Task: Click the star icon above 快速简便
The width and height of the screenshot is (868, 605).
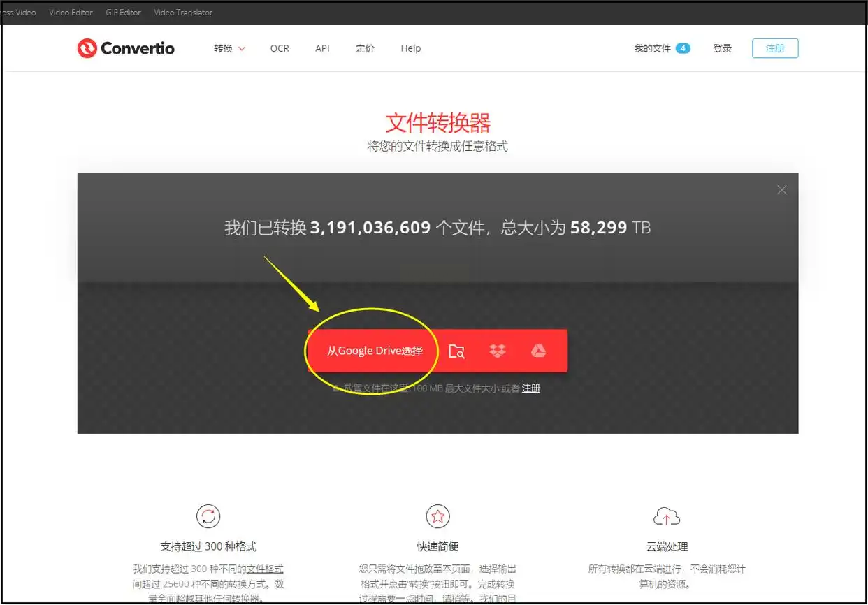Action: (x=437, y=517)
